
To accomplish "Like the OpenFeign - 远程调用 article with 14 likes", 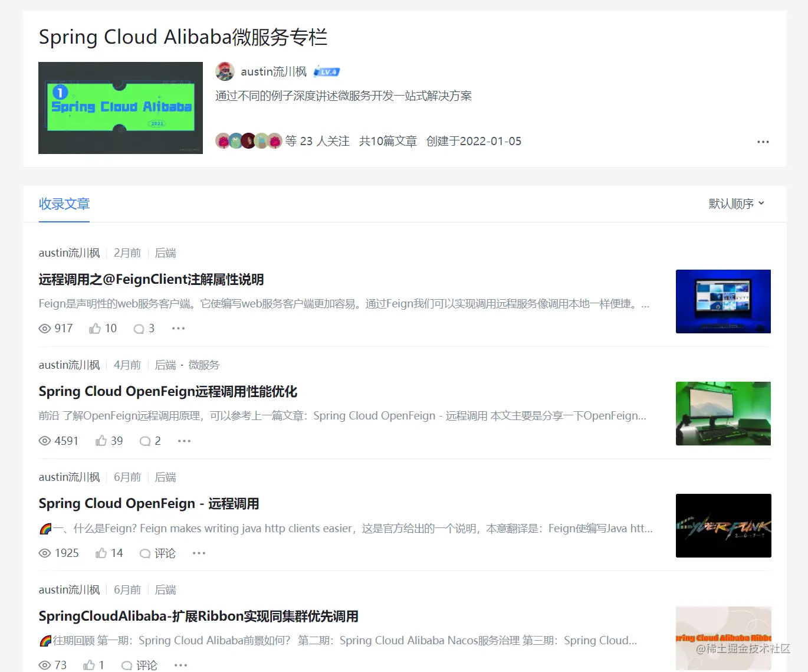I will click(x=109, y=553).
